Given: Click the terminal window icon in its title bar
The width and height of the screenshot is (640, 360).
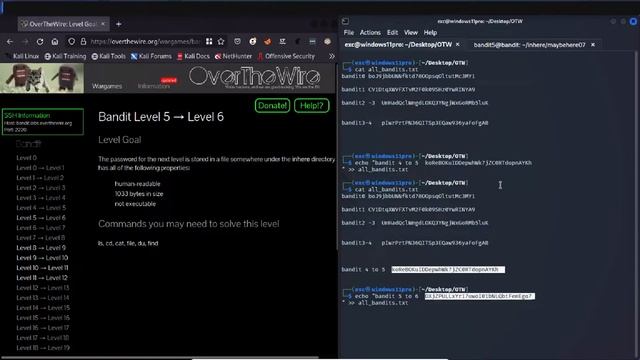Looking at the screenshot, I should click(345, 21).
